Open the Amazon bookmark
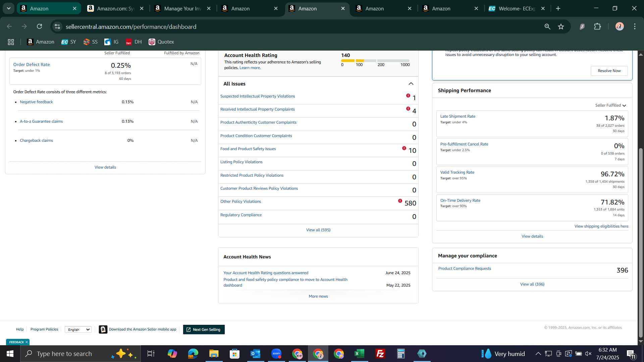 pos(41,42)
